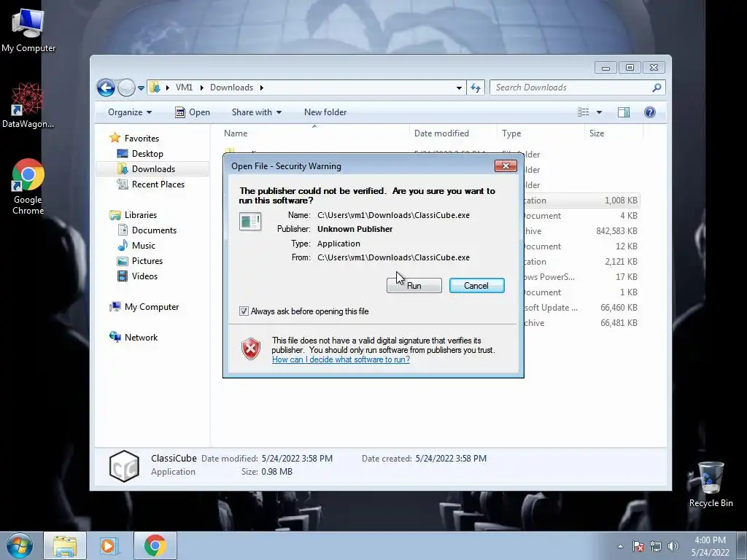Click the VM1 breadcrumb in address bar

click(184, 87)
